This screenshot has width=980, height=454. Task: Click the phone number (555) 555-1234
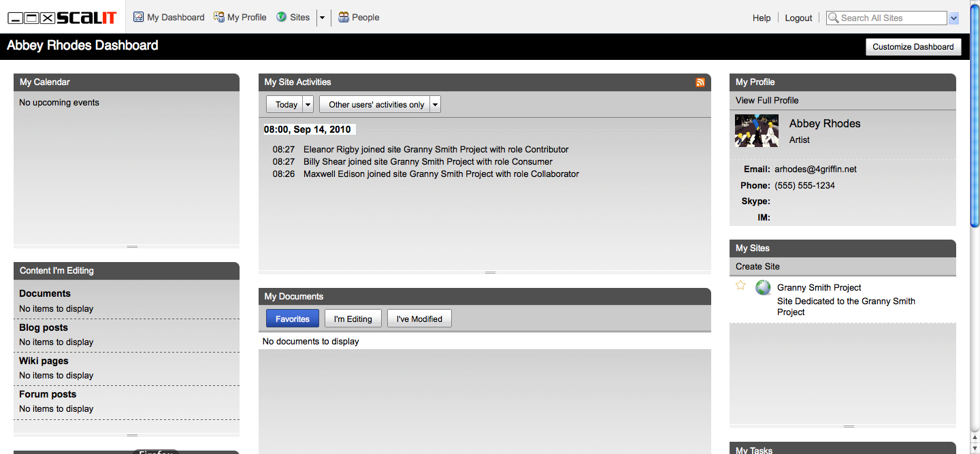804,185
